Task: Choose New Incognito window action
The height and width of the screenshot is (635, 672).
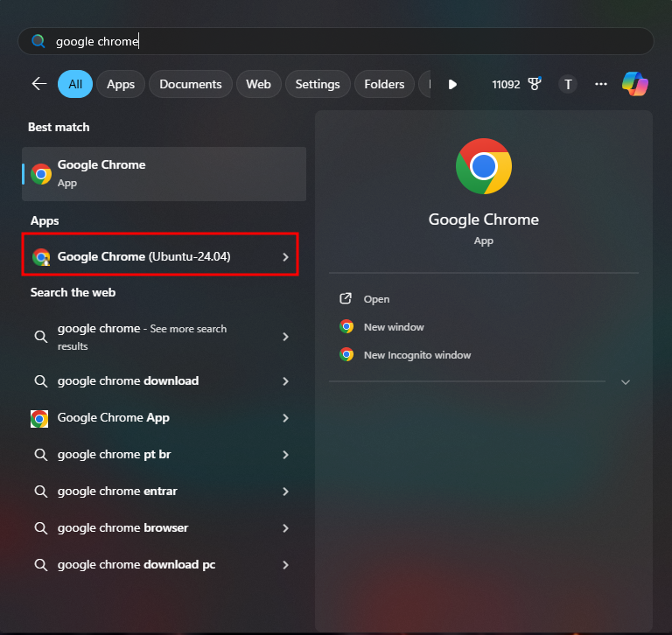Action: pos(417,355)
